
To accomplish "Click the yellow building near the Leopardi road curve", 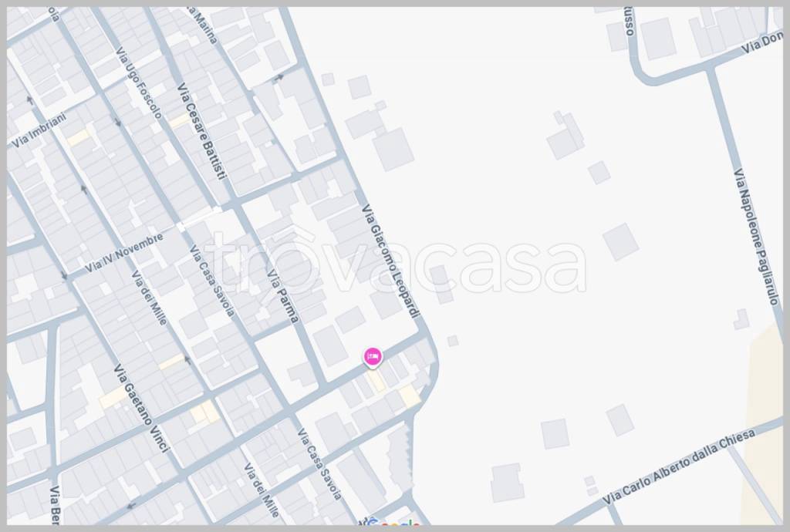I will 410,396.
